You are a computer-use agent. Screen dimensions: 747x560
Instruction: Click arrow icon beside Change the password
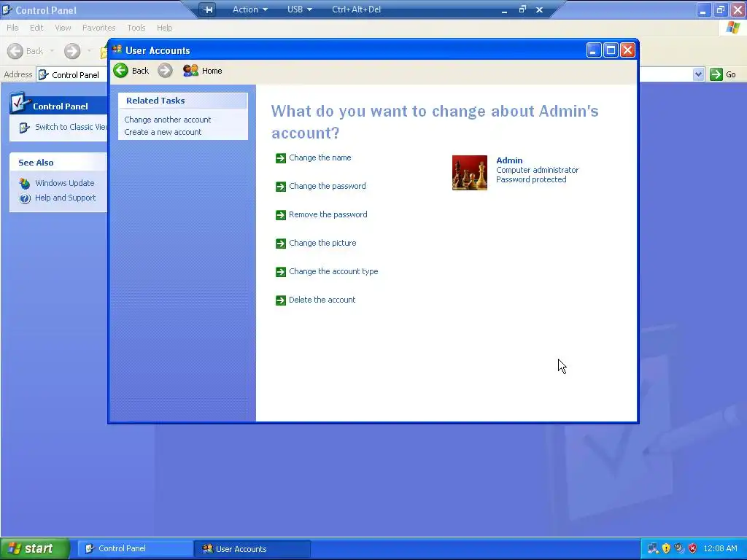coord(281,187)
